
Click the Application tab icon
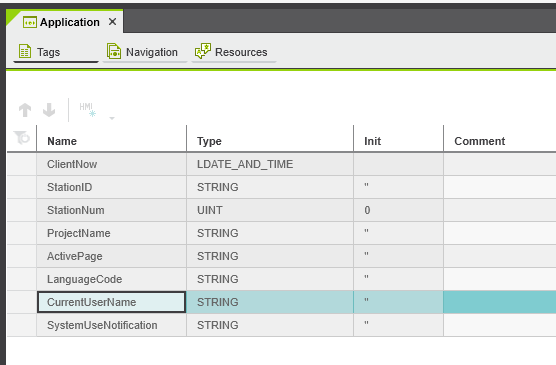pos(30,22)
